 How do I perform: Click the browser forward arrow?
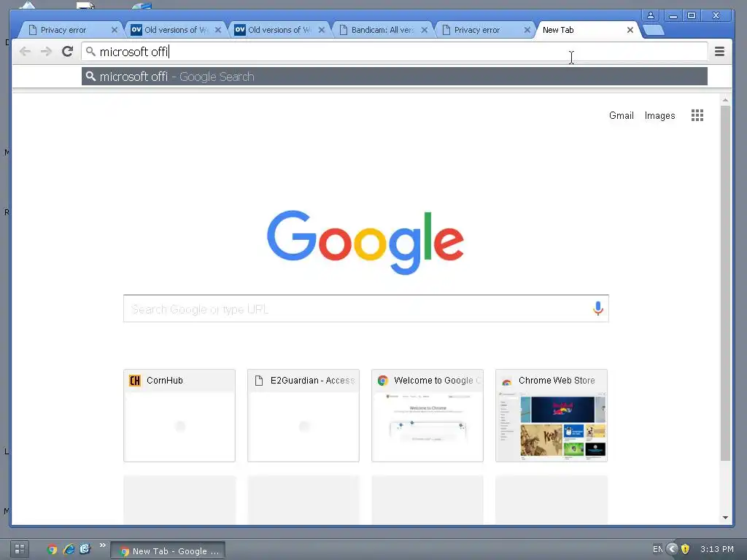[46, 52]
